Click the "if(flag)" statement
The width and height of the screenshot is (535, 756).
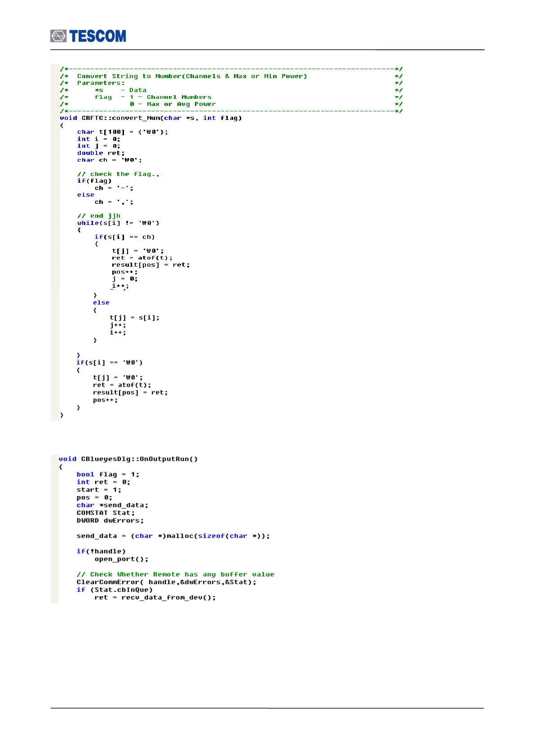click(94, 181)
